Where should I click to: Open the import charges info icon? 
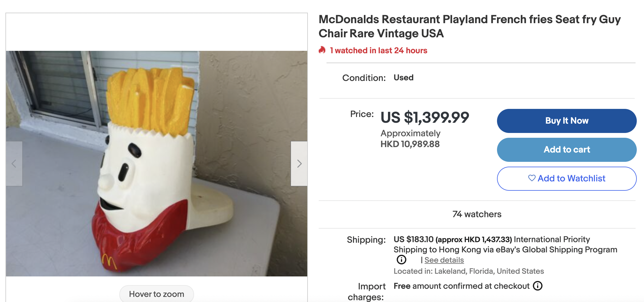point(538,286)
